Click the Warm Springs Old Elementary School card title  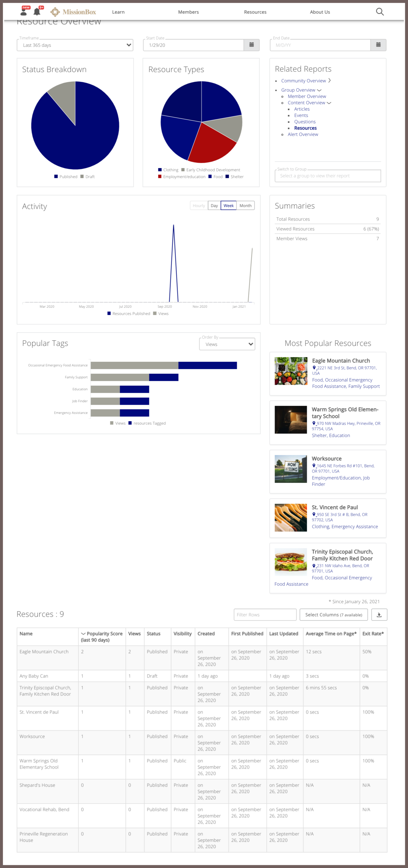(x=345, y=413)
